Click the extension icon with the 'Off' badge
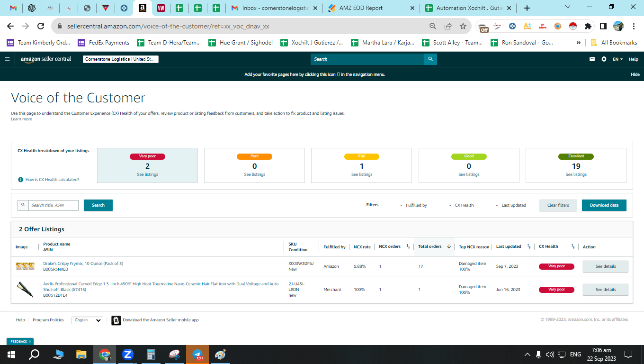 (483, 27)
